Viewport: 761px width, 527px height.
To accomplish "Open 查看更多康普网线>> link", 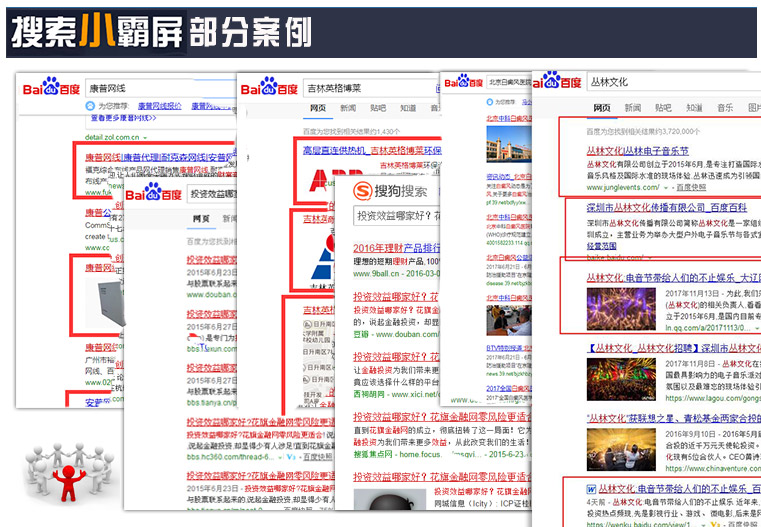I will (x=123, y=118).
